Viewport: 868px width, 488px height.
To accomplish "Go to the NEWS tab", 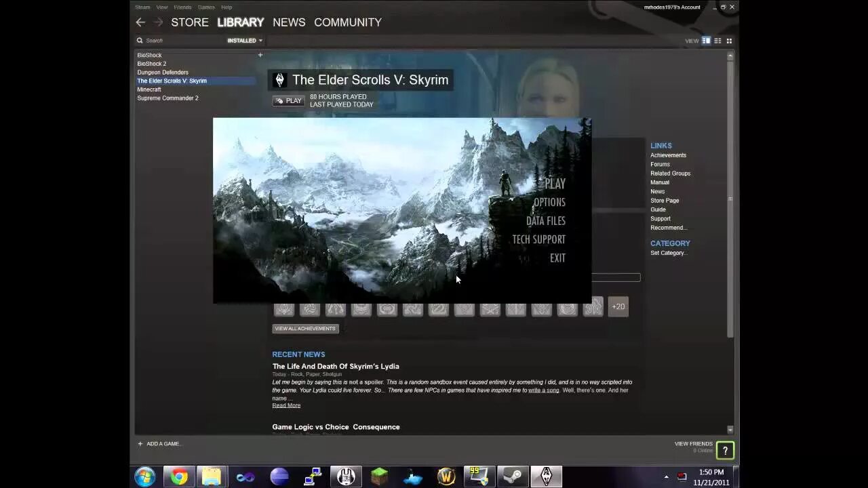I will (289, 22).
